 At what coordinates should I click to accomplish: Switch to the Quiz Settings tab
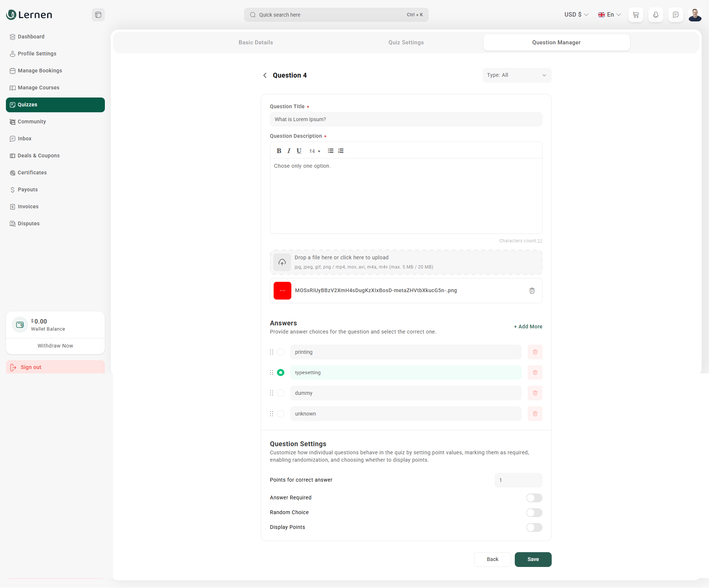(406, 42)
